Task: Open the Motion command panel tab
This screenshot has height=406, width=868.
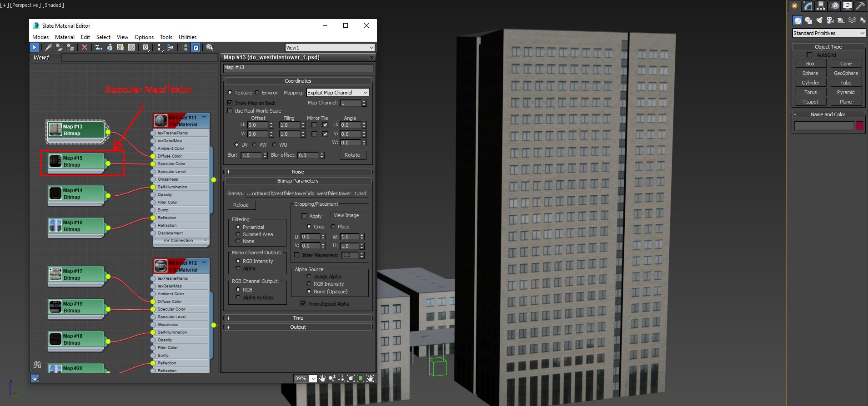Action: [835, 6]
